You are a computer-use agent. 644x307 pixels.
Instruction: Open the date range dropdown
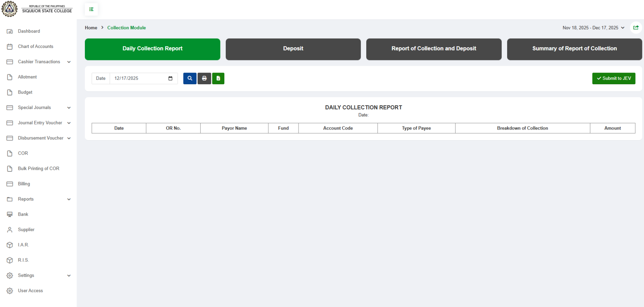pyautogui.click(x=593, y=28)
